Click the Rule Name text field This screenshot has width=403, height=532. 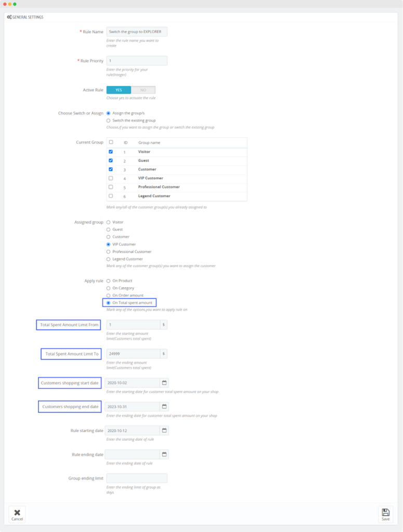pos(137,32)
